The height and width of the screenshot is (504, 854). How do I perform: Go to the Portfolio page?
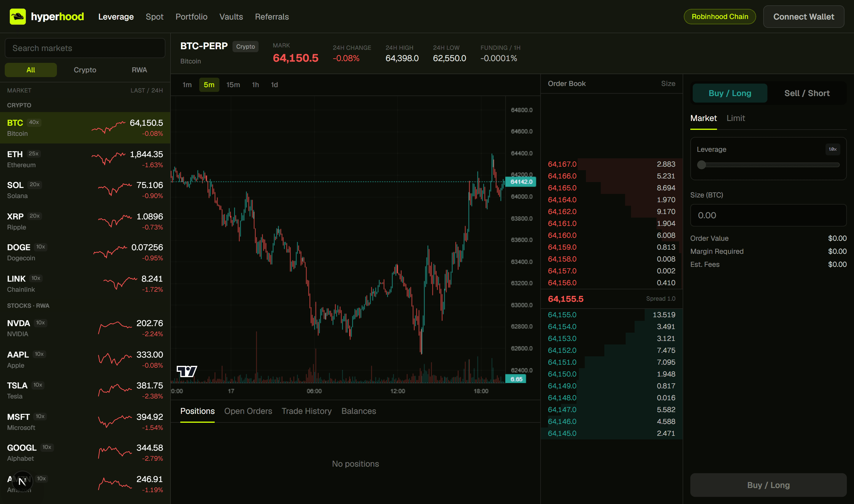pyautogui.click(x=191, y=17)
